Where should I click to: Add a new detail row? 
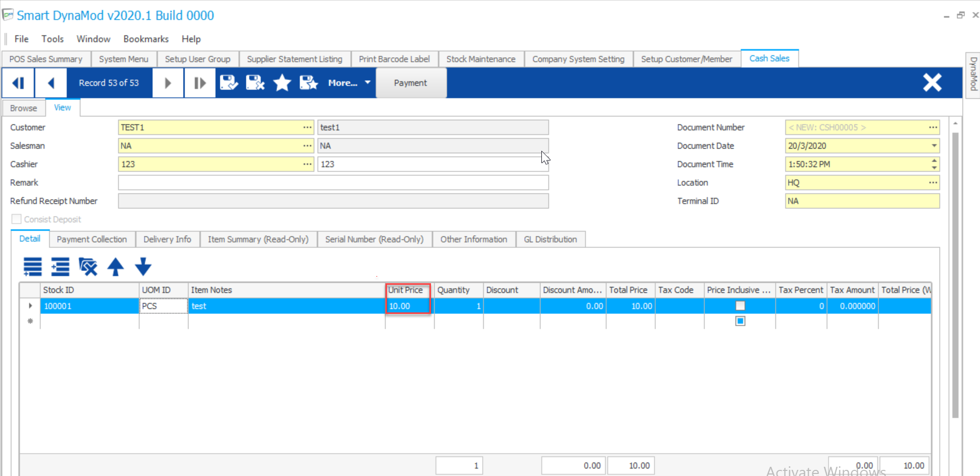33,267
